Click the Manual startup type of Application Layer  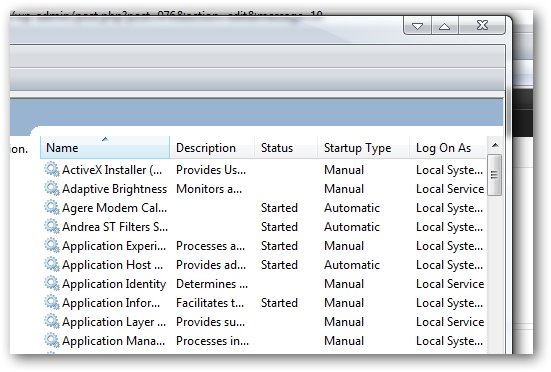click(344, 322)
